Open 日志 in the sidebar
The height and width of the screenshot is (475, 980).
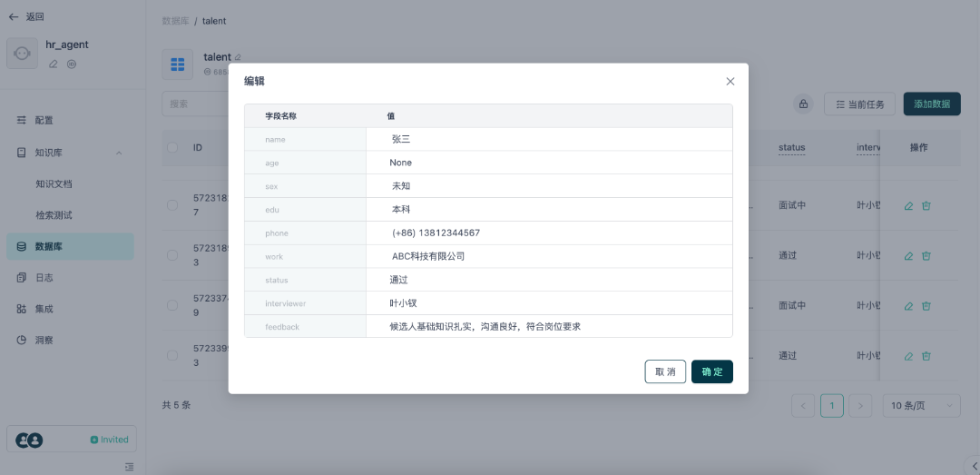coord(70,278)
